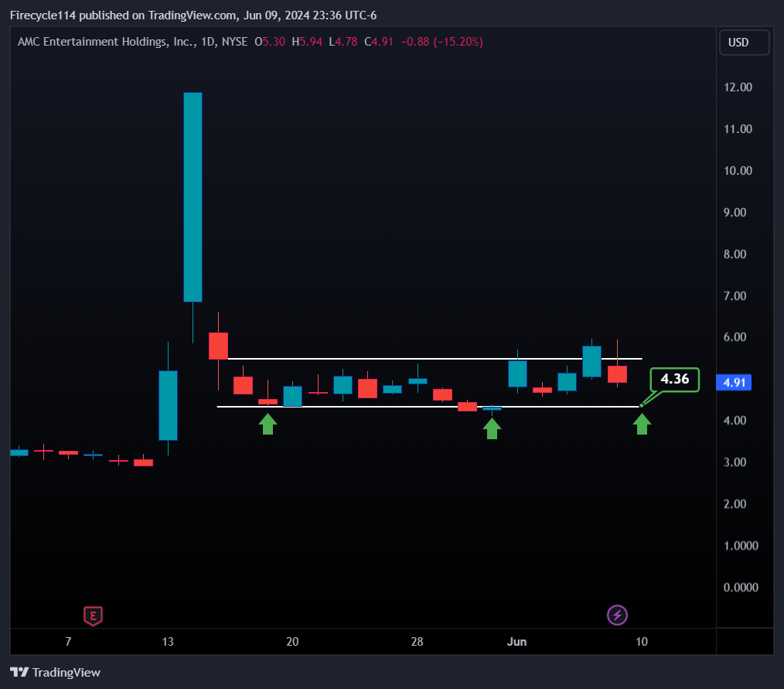Click the TradingView logo

(55, 673)
